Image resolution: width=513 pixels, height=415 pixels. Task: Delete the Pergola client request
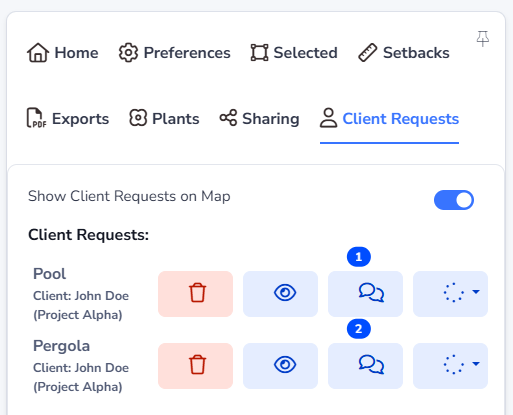(x=195, y=366)
